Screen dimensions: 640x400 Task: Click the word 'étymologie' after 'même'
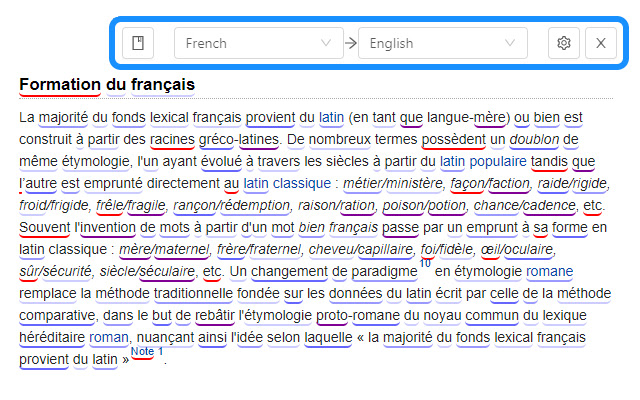(x=96, y=162)
